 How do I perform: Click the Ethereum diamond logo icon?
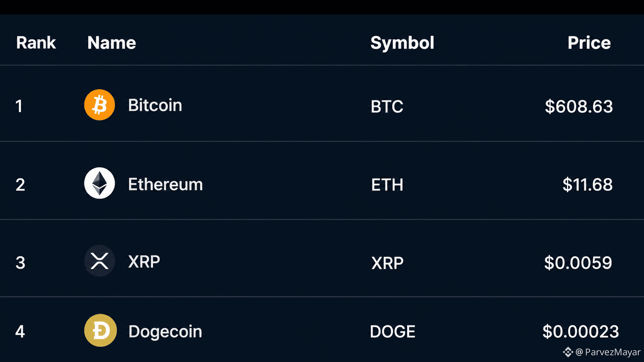pos(99,183)
